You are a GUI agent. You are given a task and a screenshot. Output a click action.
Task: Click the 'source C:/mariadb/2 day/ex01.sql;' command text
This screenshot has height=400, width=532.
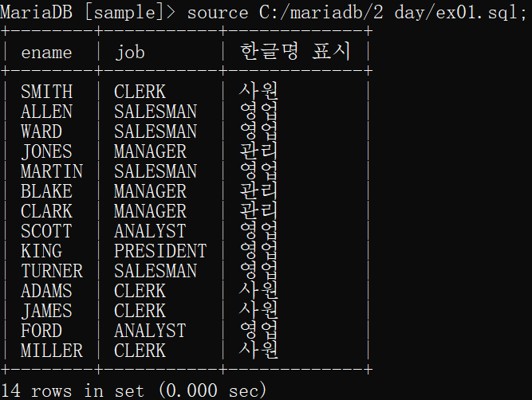[357, 13]
